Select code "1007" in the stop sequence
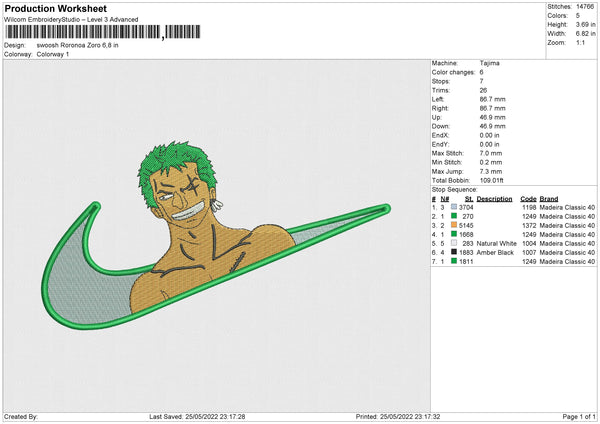Image resolution: width=600 pixels, height=424 pixels. point(530,253)
